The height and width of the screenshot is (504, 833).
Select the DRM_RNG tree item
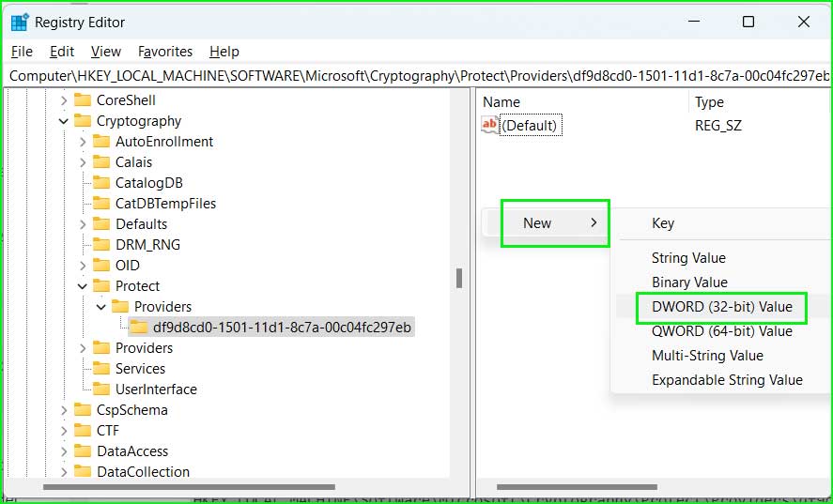(147, 245)
